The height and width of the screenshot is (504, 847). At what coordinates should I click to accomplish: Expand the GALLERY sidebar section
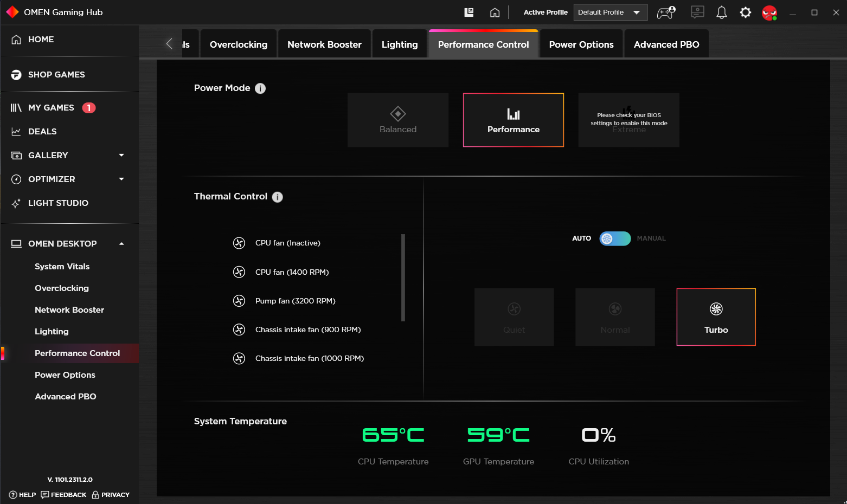[121, 156]
